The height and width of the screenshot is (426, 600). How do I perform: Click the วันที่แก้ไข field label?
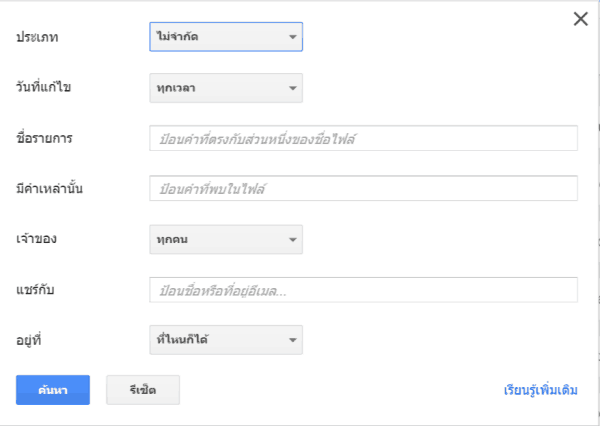point(43,88)
